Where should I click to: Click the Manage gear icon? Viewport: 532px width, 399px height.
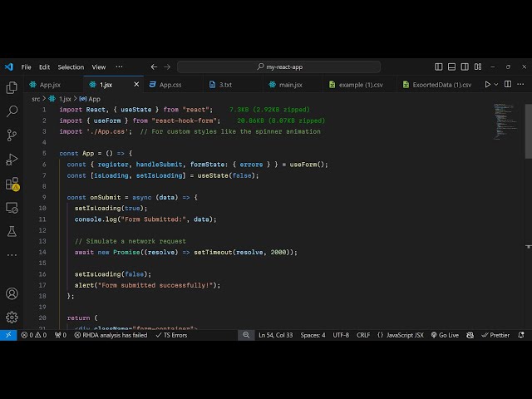click(x=12, y=317)
